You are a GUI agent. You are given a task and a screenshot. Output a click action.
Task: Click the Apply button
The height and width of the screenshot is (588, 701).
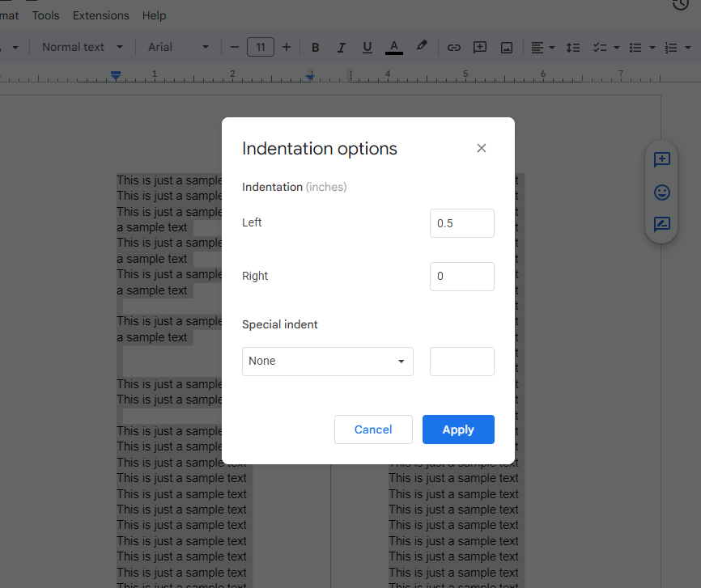pos(458,429)
